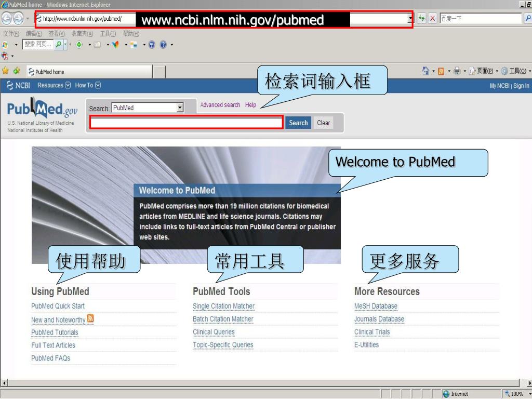Click the Home house icon
Image resolution: width=532 pixels, height=399 pixels.
pyautogui.click(x=425, y=71)
